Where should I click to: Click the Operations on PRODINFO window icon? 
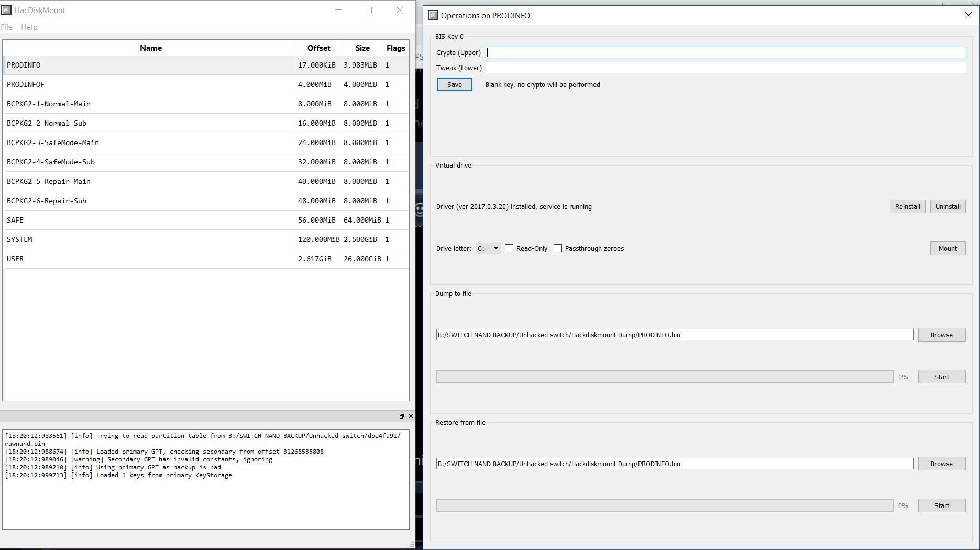click(x=433, y=15)
